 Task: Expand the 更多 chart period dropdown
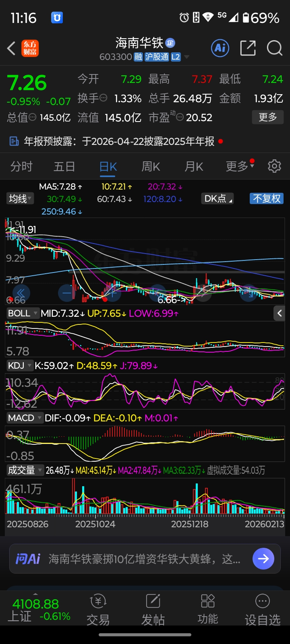point(240,166)
